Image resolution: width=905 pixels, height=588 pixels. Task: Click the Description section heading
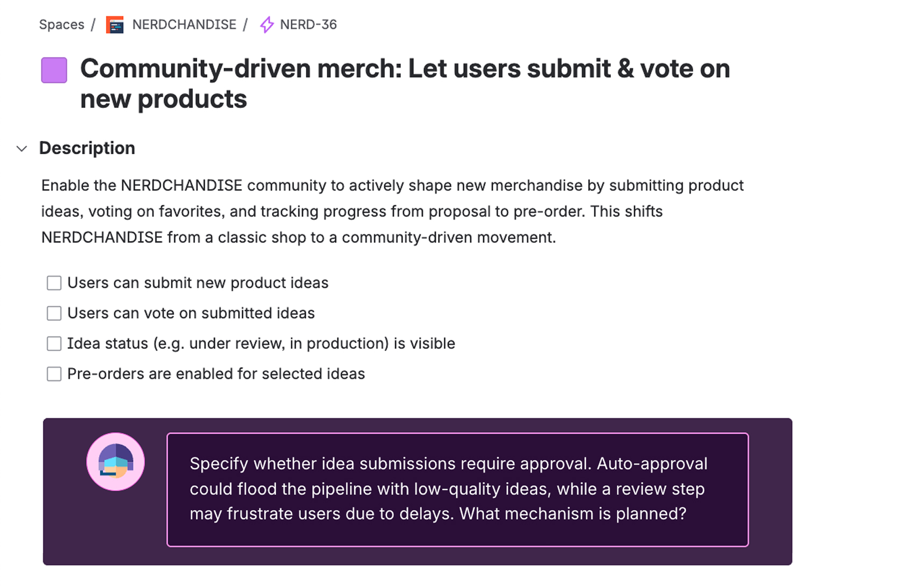coord(87,148)
